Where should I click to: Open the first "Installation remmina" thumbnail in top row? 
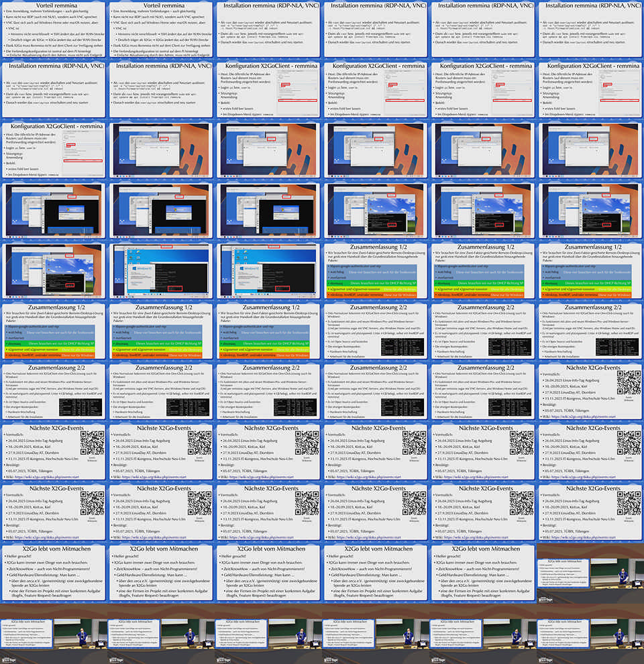click(x=268, y=30)
